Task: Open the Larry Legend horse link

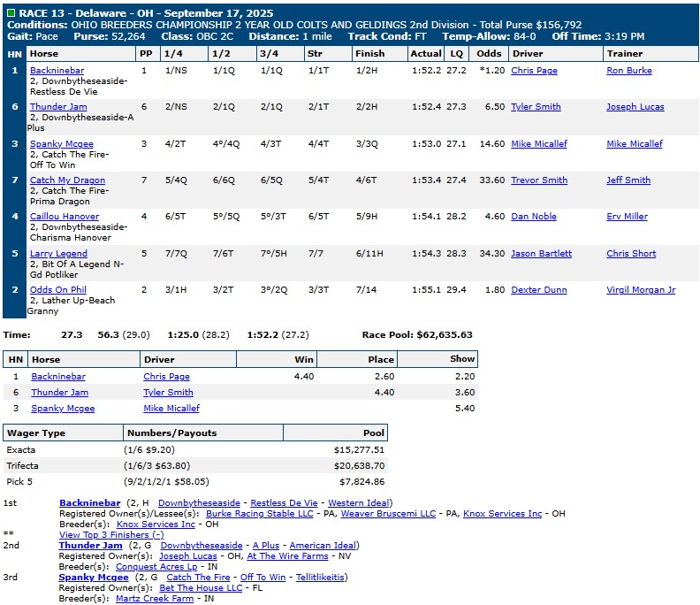Action: 58,254
